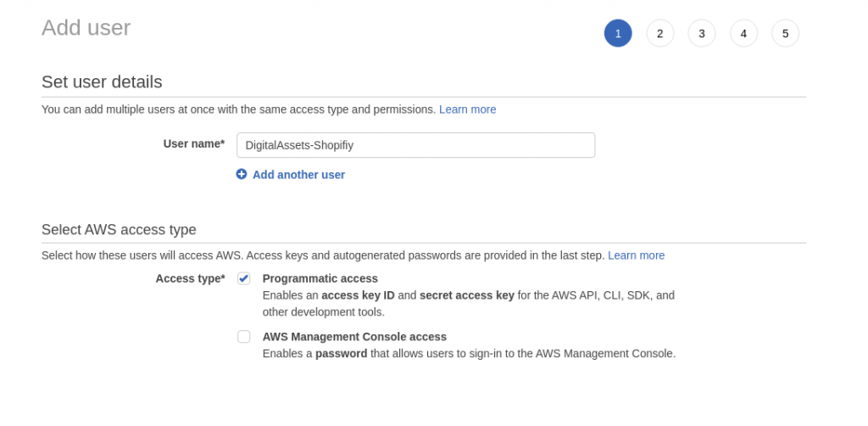Viewport: 868px width, 426px height.
Task: Click the Select AWS access type heading
Action: pyautogui.click(x=119, y=230)
